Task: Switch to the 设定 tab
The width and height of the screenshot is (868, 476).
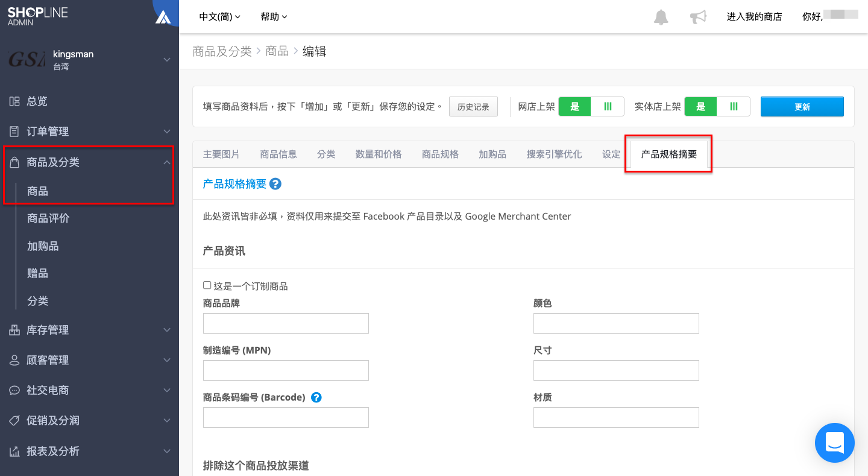Action: [x=611, y=154]
